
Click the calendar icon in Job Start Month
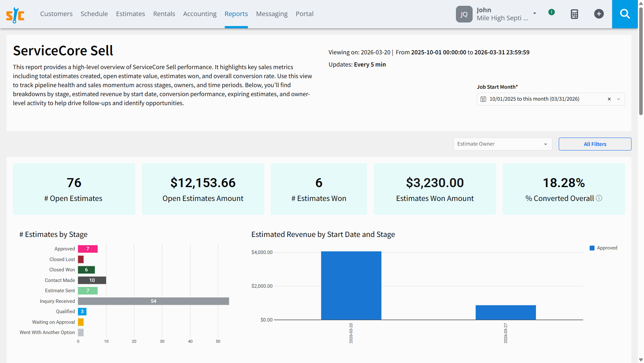(x=483, y=99)
